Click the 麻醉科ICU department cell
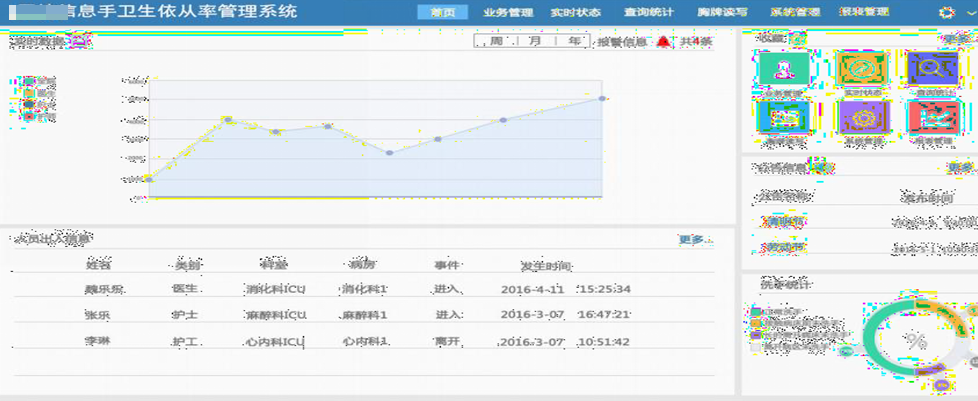978x401 pixels. pos(275,315)
